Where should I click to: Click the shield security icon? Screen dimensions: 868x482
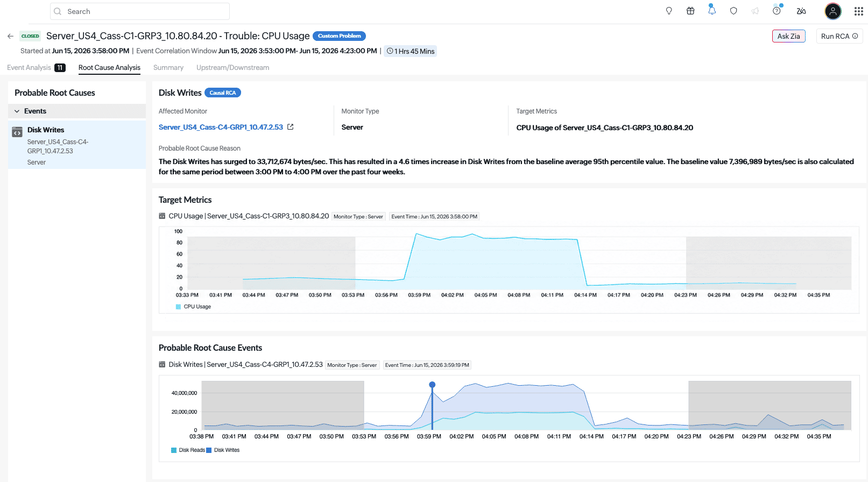733,11
